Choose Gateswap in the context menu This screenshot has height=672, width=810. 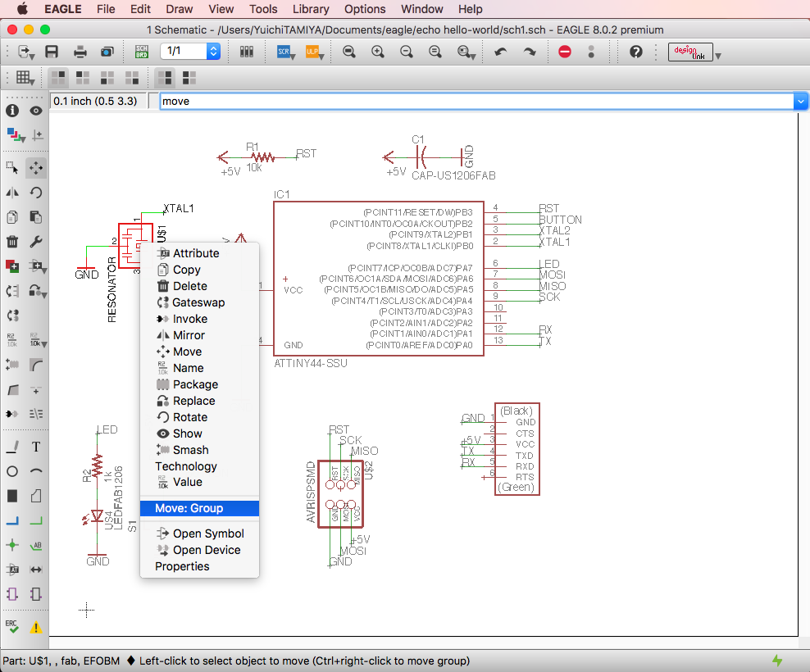coord(199,302)
